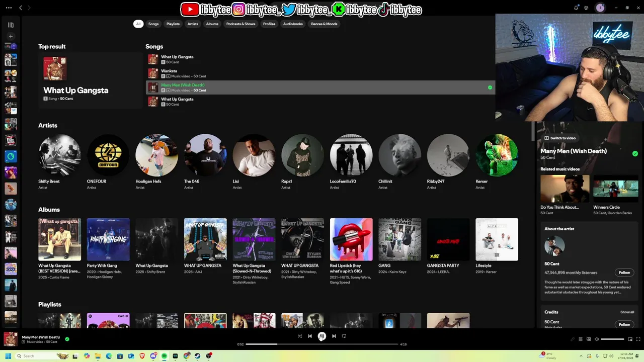
Task: Click the song progress bar
Action: click(322, 344)
